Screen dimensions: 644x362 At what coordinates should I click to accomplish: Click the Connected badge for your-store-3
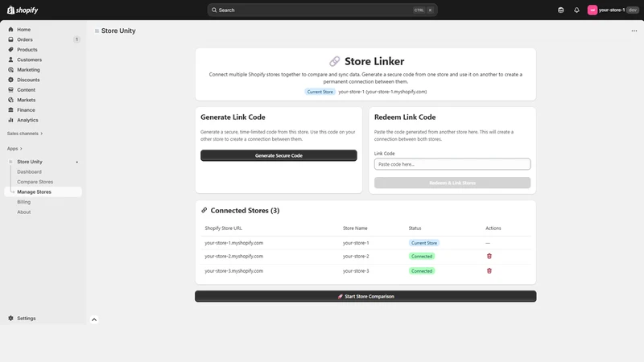coord(422,271)
